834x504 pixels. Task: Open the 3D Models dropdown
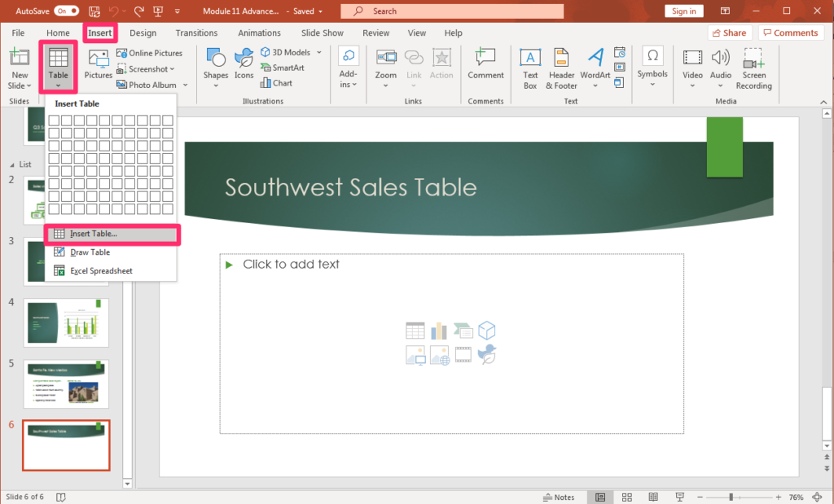pos(291,51)
